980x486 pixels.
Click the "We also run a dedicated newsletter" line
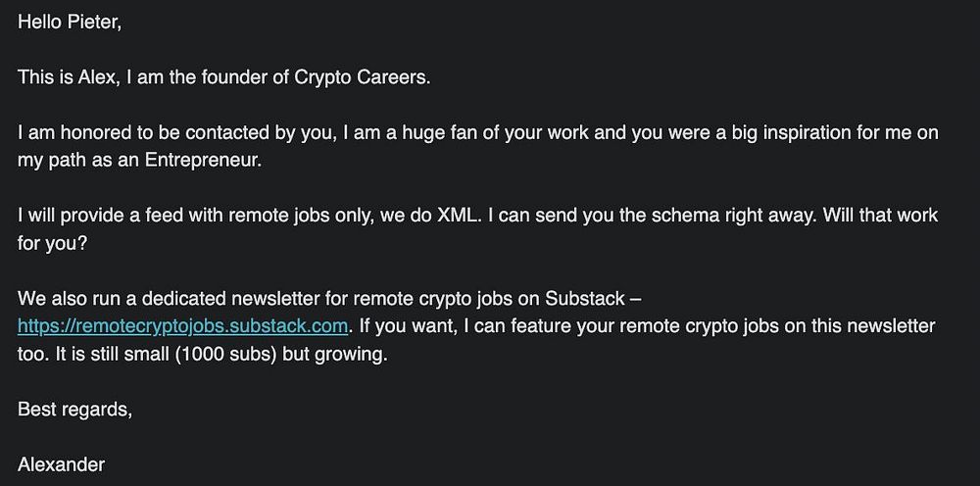tap(245, 298)
